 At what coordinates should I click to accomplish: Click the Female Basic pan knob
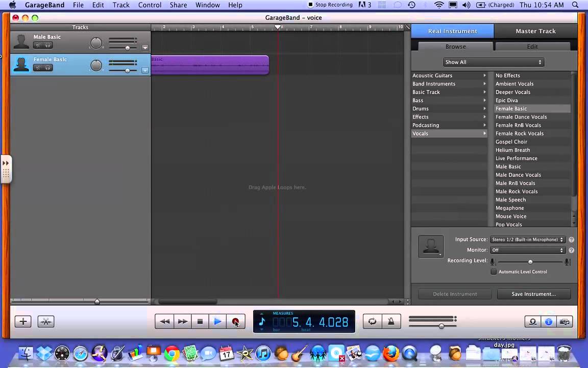click(96, 65)
